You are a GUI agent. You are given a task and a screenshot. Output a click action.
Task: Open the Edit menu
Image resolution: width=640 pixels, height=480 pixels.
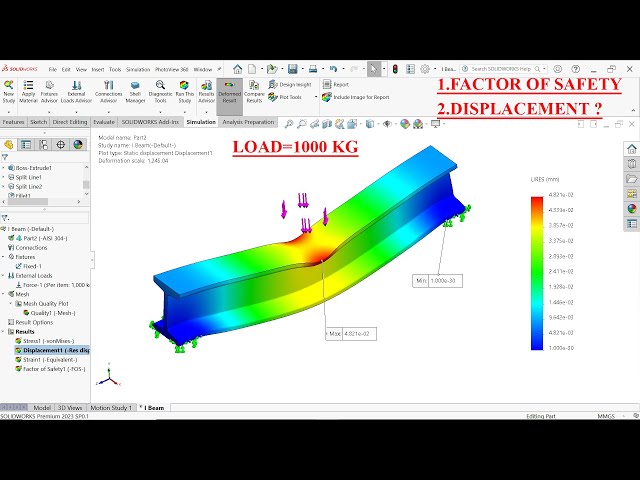click(x=66, y=69)
